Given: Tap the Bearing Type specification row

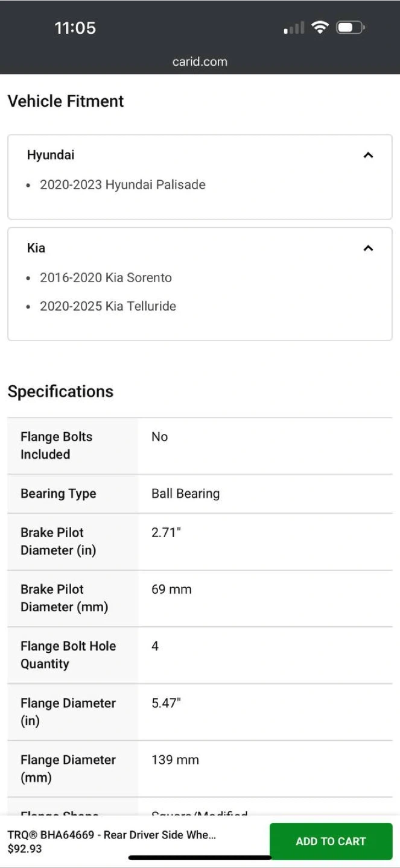Looking at the screenshot, I should (x=200, y=494).
